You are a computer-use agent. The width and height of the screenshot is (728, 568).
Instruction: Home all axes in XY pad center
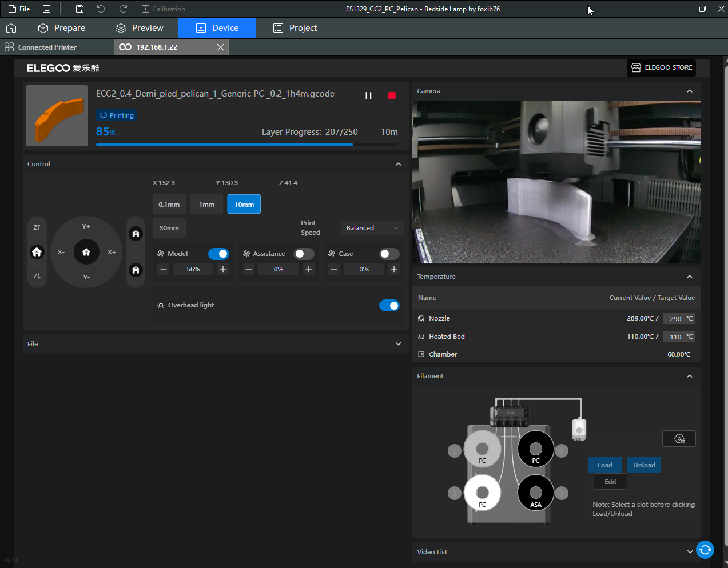86,252
